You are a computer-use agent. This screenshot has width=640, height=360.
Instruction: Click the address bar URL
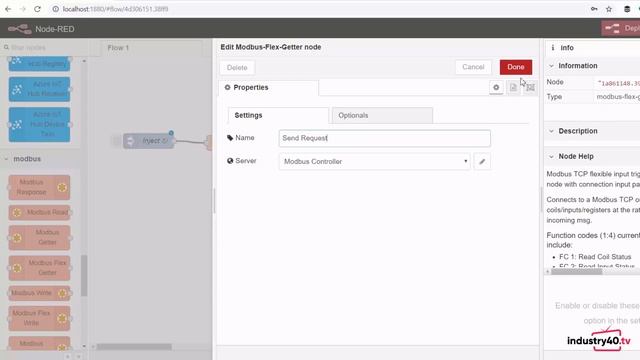click(116, 9)
